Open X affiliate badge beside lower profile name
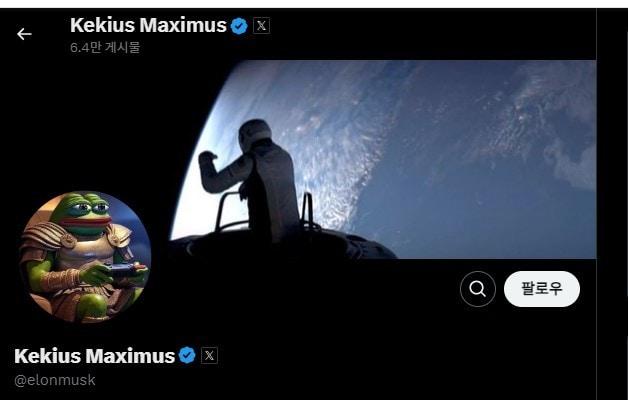Image resolution: width=628 pixels, height=400 pixels. coord(209,355)
